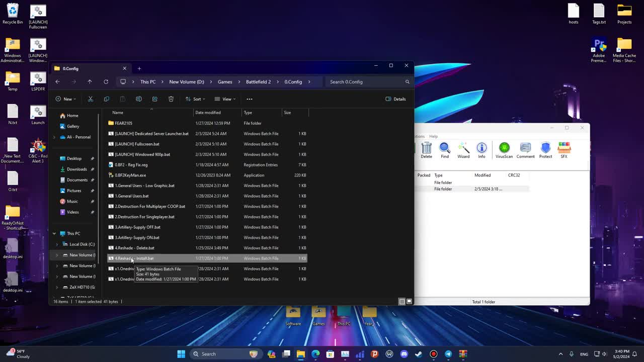Navigate to Battlefield 2 in the breadcrumb
This screenshot has height=362, width=644.
click(x=258, y=82)
